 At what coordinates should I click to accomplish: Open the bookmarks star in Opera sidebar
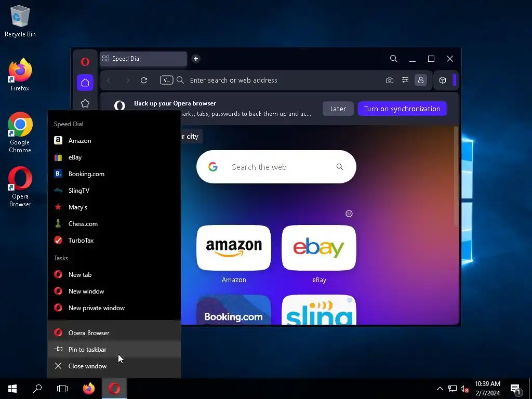point(85,103)
